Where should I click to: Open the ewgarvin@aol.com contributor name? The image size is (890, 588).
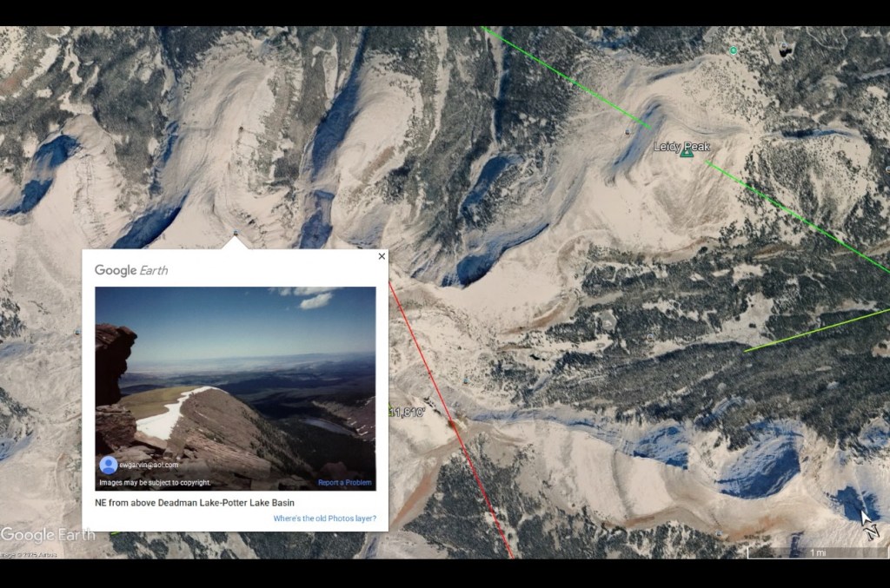[x=149, y=465]
